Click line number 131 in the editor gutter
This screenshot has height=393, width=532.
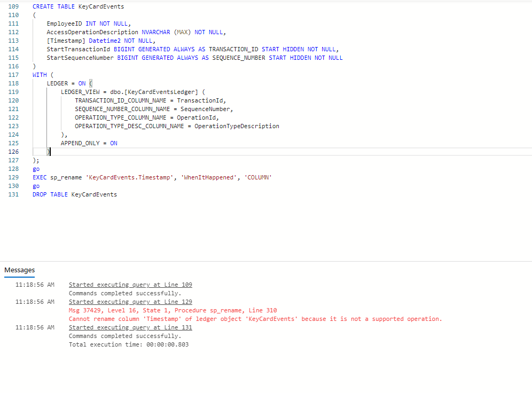click(13, 194)
